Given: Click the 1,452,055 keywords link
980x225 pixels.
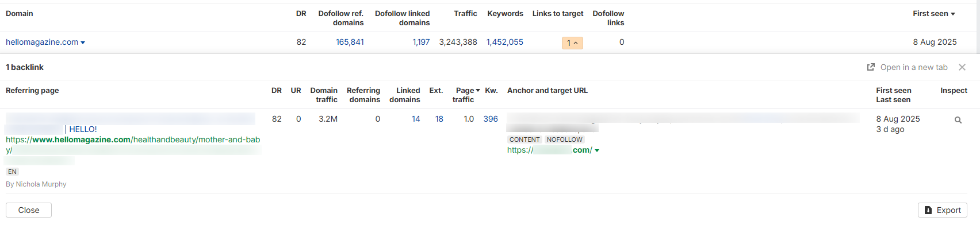Looking at the screenshot, I should (x=505, y=42).
